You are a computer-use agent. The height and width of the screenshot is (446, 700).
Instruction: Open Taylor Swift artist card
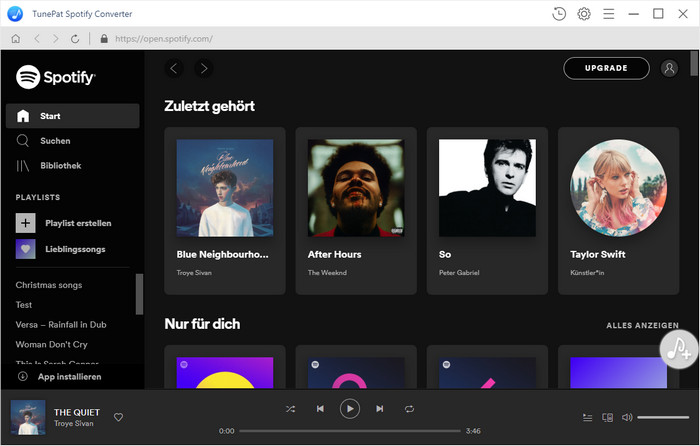click(x=618, y=211)
